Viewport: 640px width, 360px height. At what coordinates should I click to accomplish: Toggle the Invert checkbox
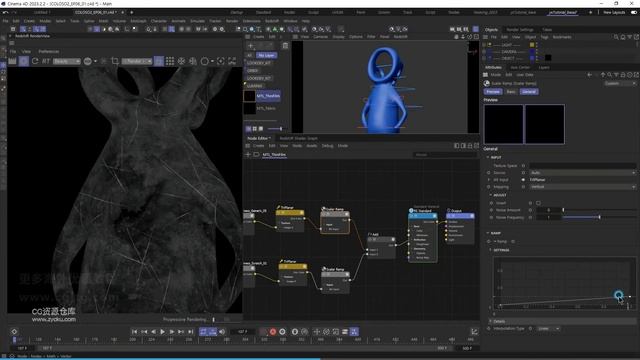(x=538, y=203)
